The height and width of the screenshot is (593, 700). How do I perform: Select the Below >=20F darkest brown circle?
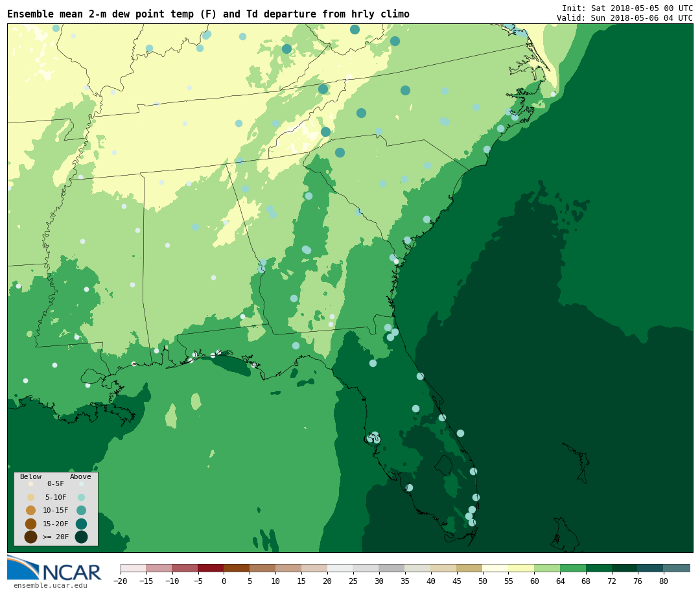(31, 537)
